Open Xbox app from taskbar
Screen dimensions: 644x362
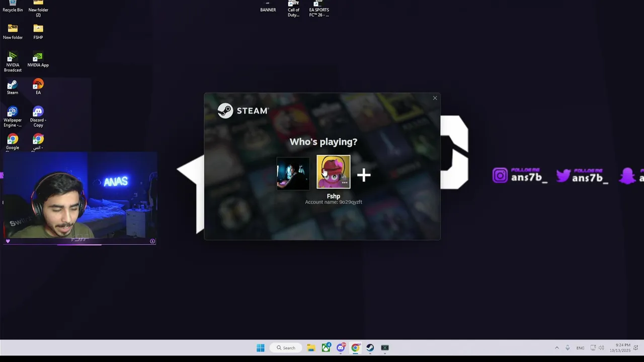[326, 348]
